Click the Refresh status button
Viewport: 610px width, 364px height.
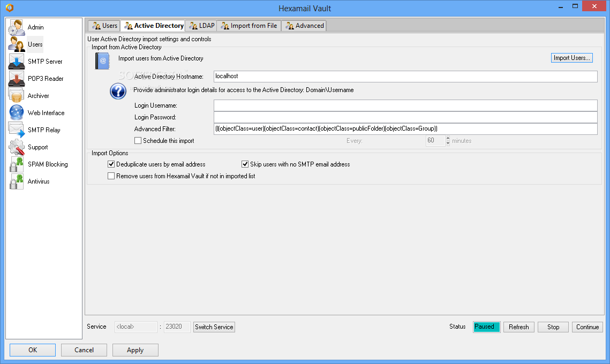click(518, 327)
